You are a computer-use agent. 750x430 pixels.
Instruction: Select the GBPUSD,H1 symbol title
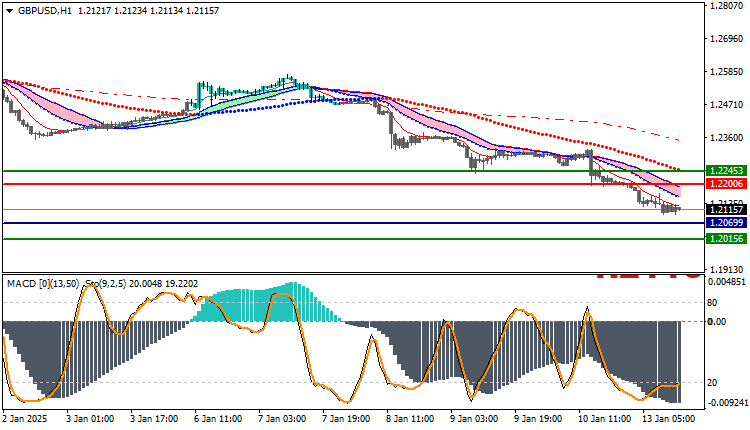[x=44, y=11]
